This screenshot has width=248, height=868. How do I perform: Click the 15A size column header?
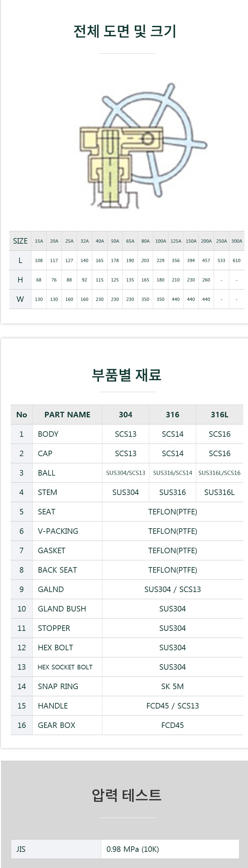[x=39, y=241]
